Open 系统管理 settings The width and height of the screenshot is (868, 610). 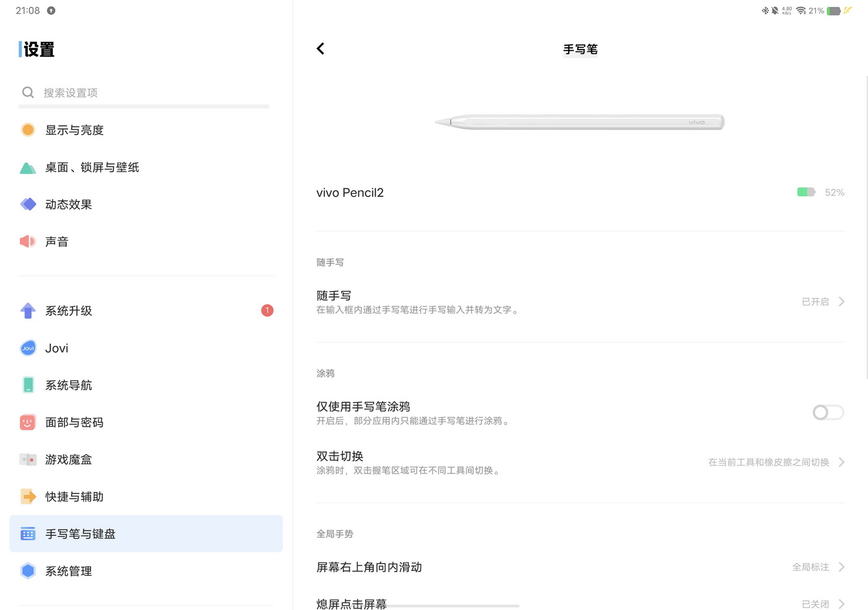click(146, 571)
